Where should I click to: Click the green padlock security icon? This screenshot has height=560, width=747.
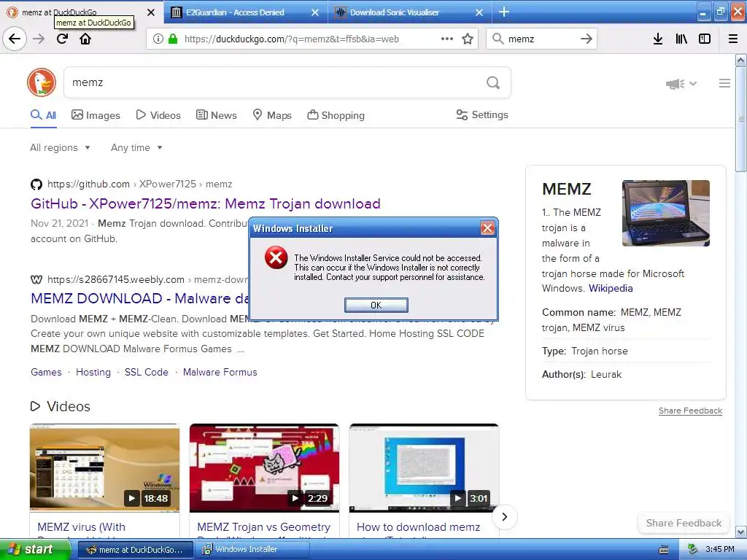click(172, 39)
